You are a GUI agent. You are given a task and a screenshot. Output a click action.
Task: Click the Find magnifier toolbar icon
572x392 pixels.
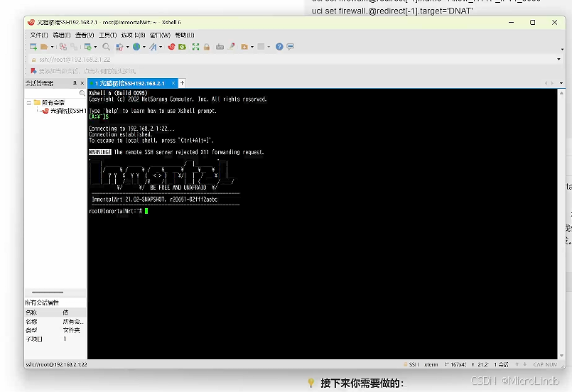coord(106,47)
